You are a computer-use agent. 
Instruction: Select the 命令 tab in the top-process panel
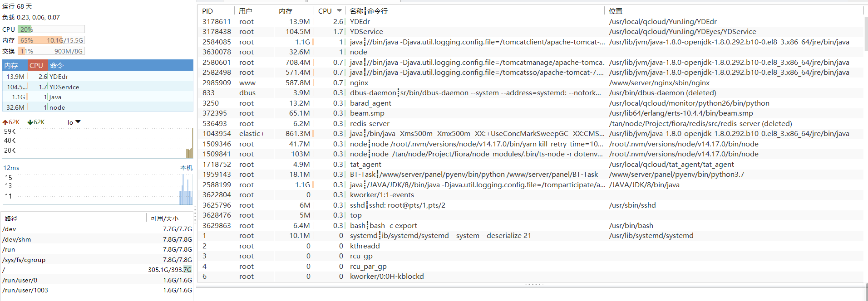pos(119,65)
